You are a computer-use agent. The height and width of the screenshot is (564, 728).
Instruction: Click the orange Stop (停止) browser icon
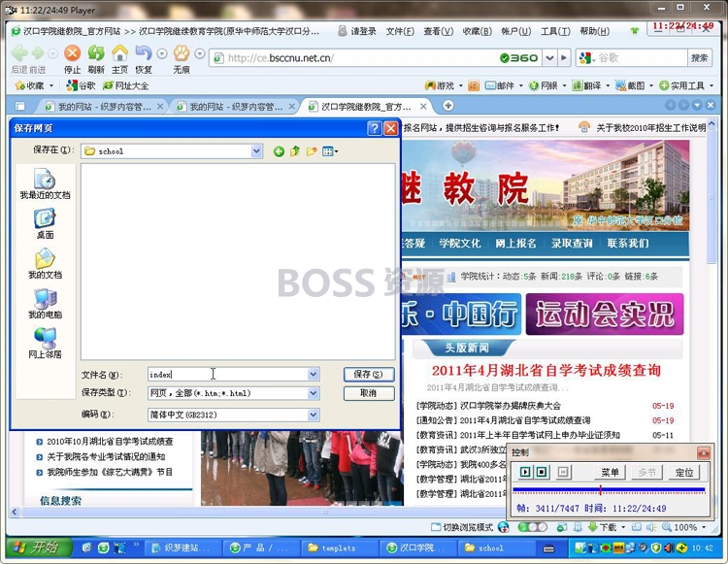72,53
